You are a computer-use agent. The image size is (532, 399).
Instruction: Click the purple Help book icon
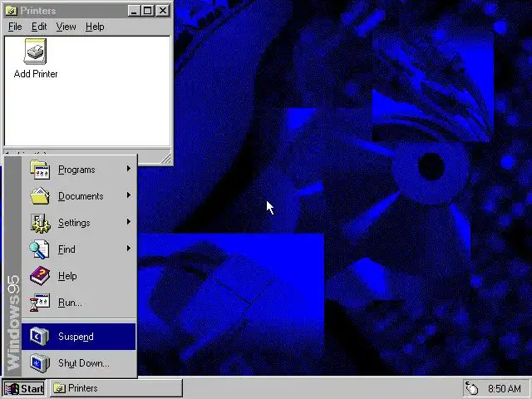pyautogui.click(x=40, y=276)
